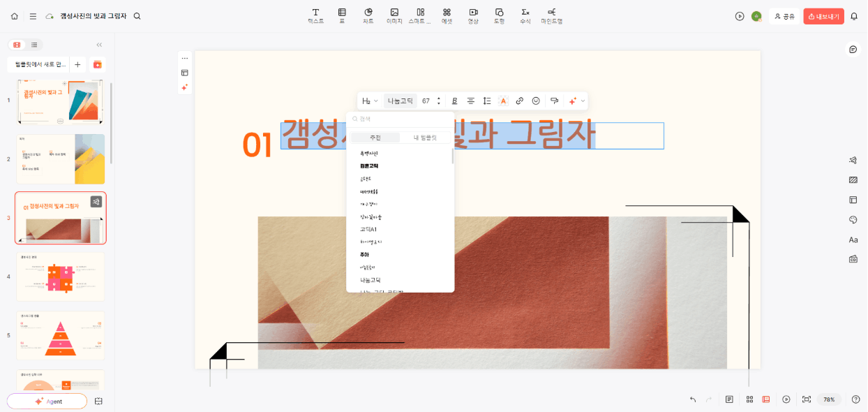Open the animation panel in right sidebar
This screenshot has height=412, width=868.
point(853,160)
